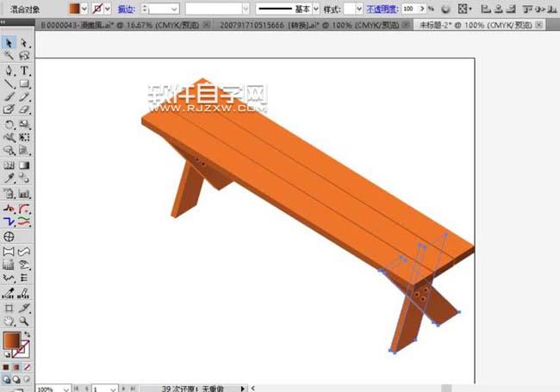
Task: Select the Artboard tool
Action: (9, 308)
